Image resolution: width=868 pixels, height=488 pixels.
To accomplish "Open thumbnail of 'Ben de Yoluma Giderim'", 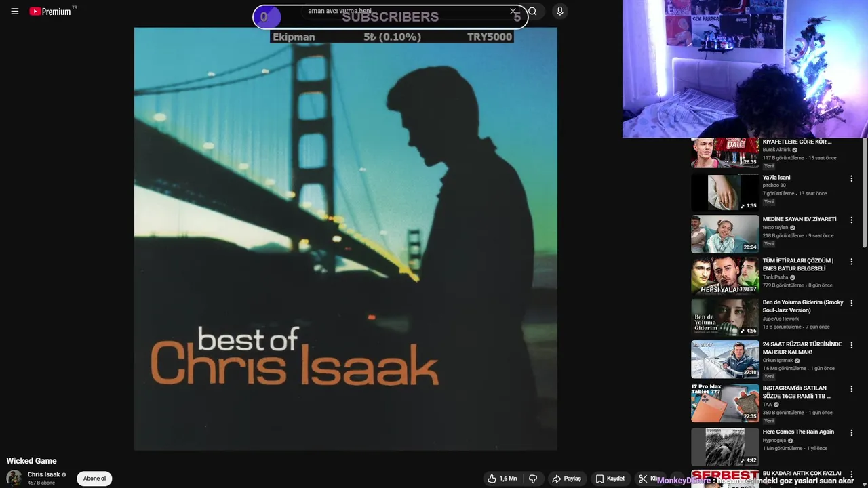I will (x=725, y=317).
